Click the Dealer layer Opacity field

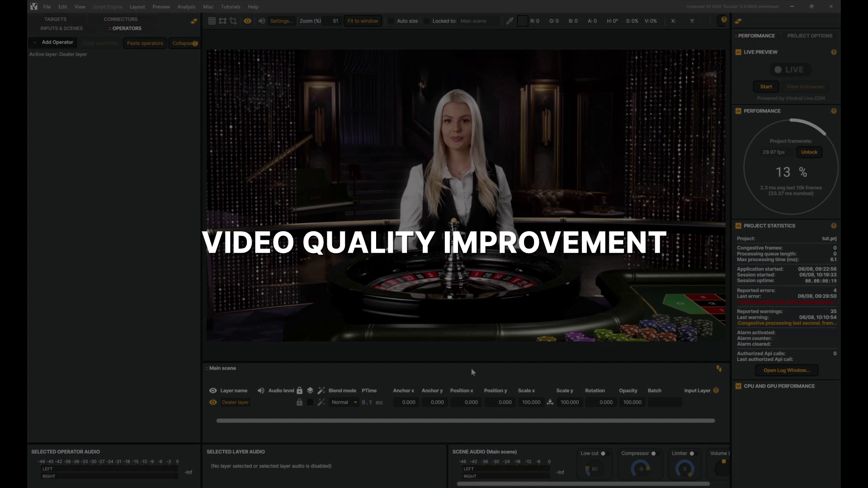632,402
